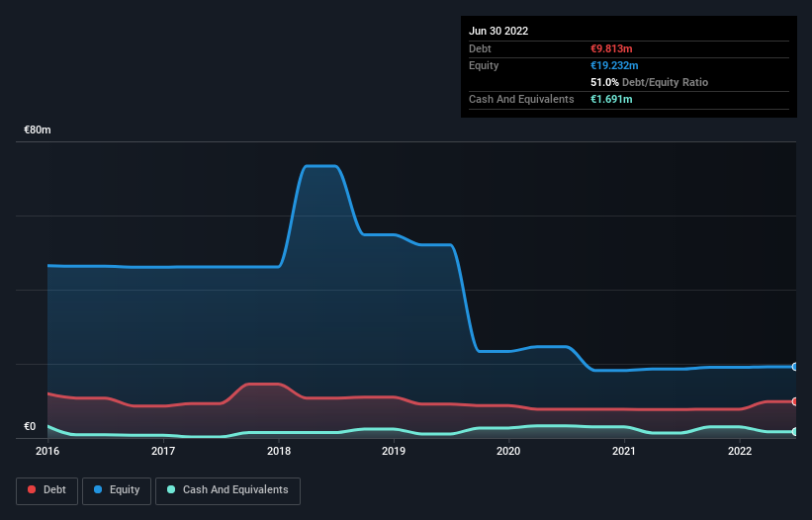Click the equity peak plateau in 2018
Image resolution: width=812 pixels, height=520 pixels.
[321, 166]
